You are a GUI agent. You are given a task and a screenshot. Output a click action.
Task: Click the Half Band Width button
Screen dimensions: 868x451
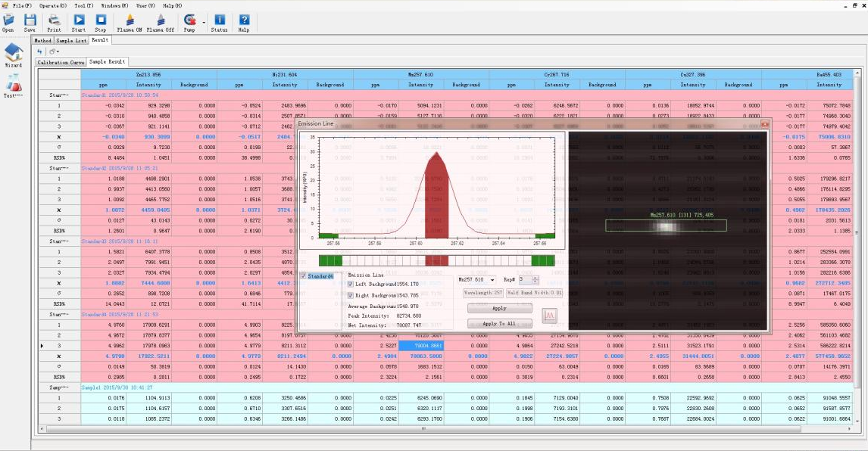(x=534, y=293)
